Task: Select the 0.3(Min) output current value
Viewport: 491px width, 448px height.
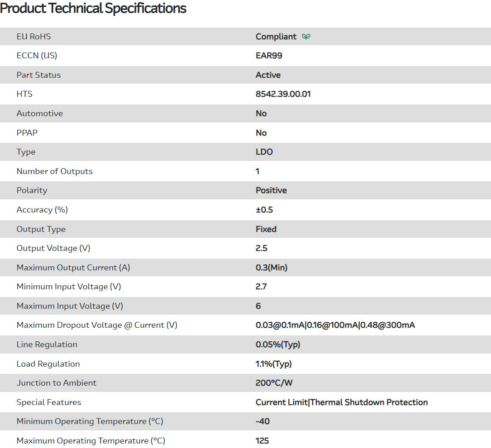Action: pos(272,268)
